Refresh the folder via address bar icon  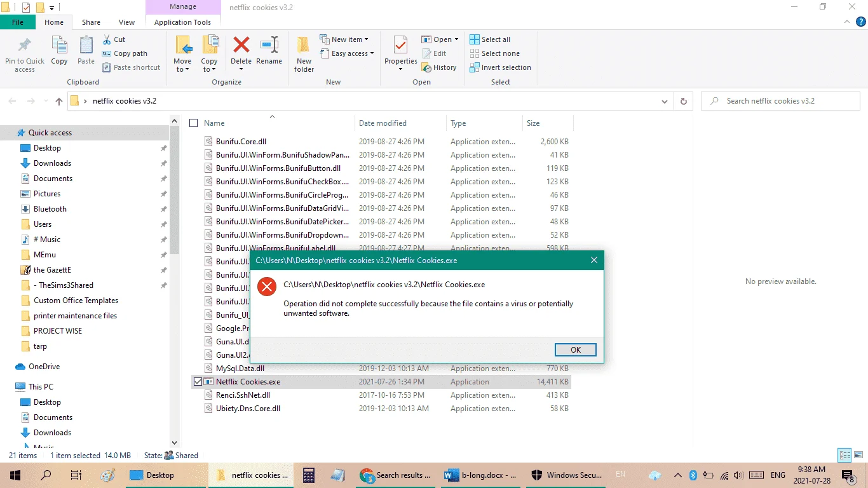pos(683,101)
